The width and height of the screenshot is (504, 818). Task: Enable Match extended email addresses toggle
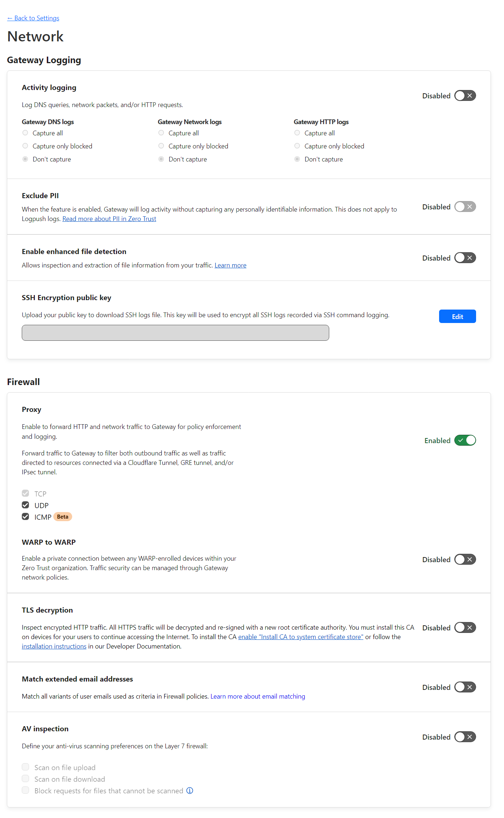coord(465,687)
